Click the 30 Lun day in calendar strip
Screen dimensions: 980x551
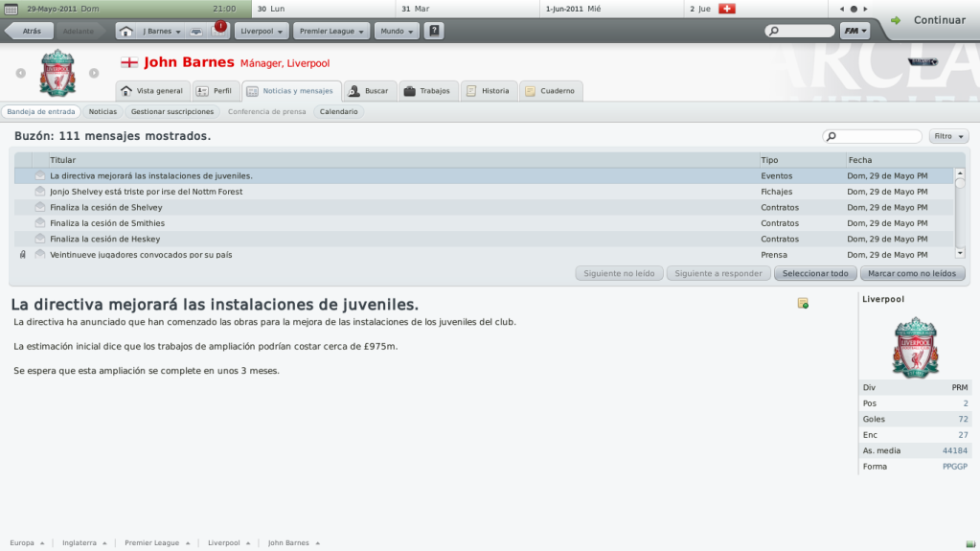323,9
